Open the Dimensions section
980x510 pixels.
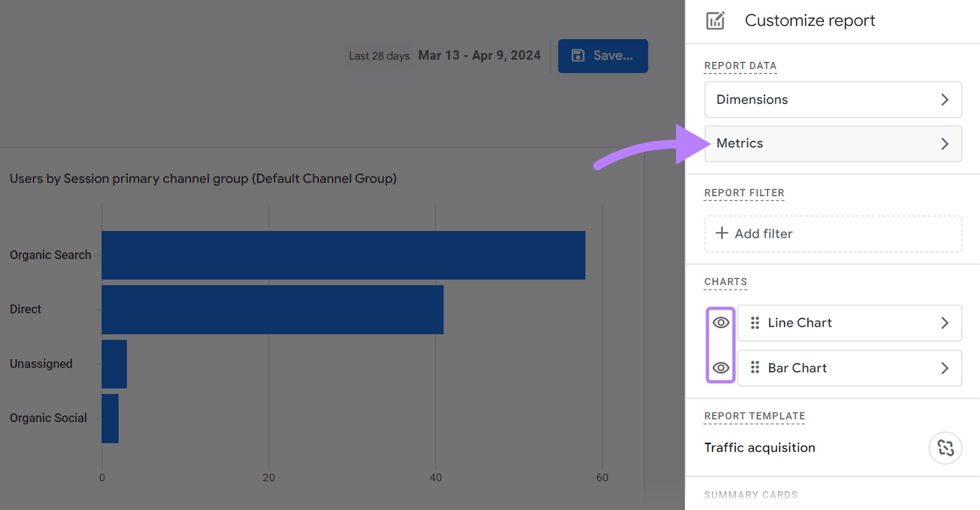pos(752,100)
